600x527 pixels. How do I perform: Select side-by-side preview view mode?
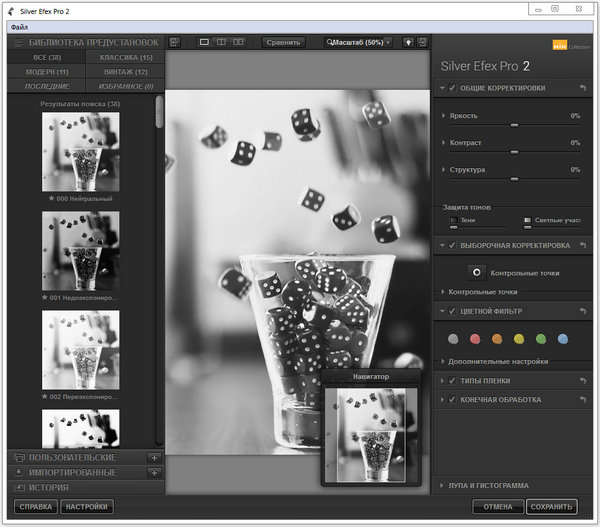click(x=237, y=42)
